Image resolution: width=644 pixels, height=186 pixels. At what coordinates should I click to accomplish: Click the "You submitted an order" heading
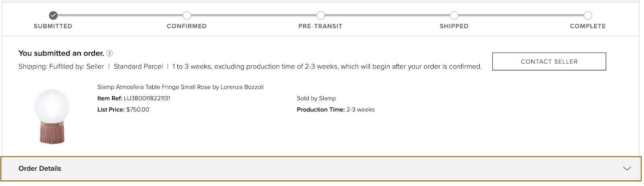[x=61, y=53]
